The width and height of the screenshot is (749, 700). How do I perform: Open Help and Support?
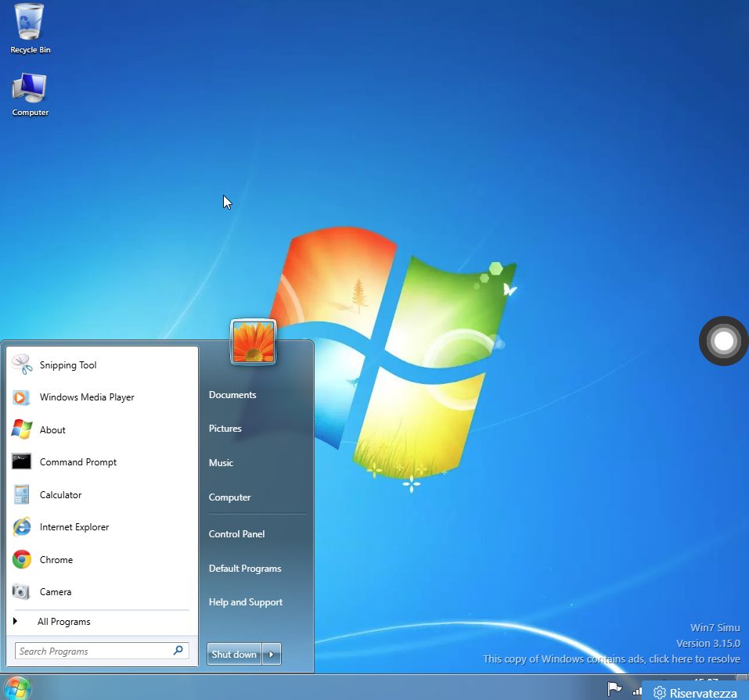[245, 602]
